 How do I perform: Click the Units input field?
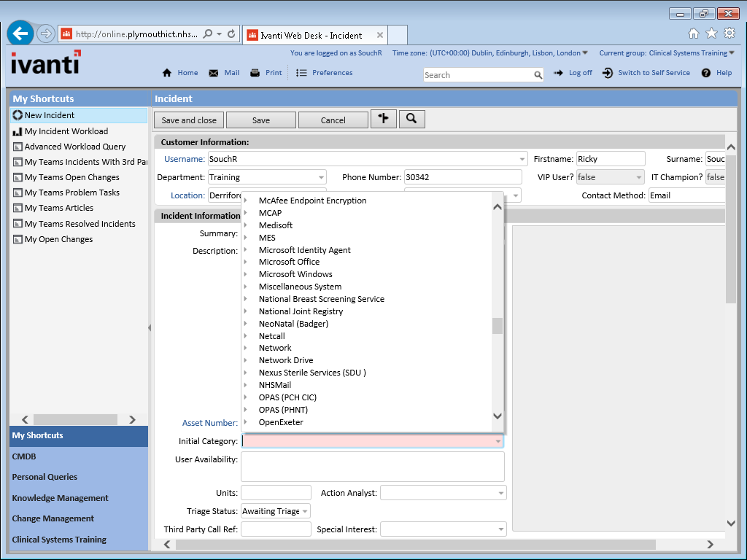276,493
